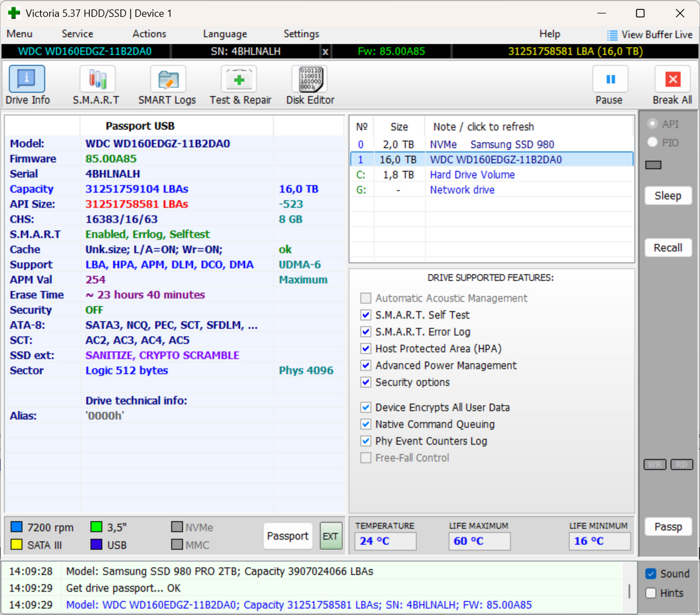Click the log line Get drive passport... OK
Image resolution: width=700 pixels, height=615 pixels.
pyautogui.click(x=123, y=588)
